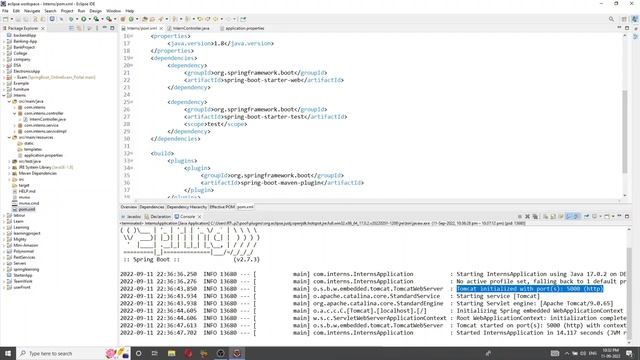Click the Search icon in top right
This screenshot has height=360, width=640.
point(611,19)
